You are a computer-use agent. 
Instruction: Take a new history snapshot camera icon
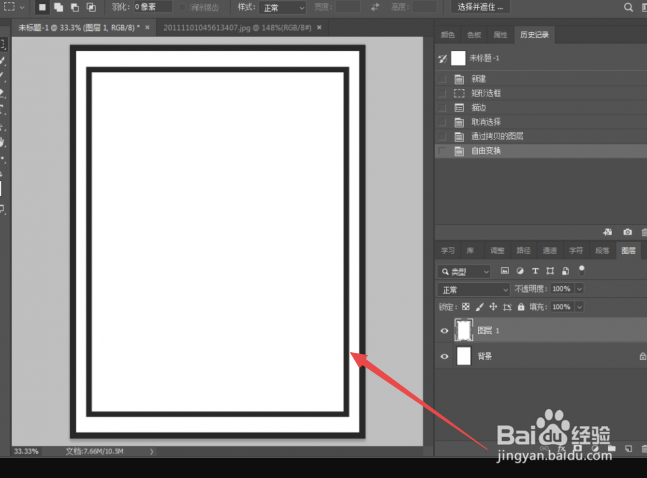click(627, 232)
